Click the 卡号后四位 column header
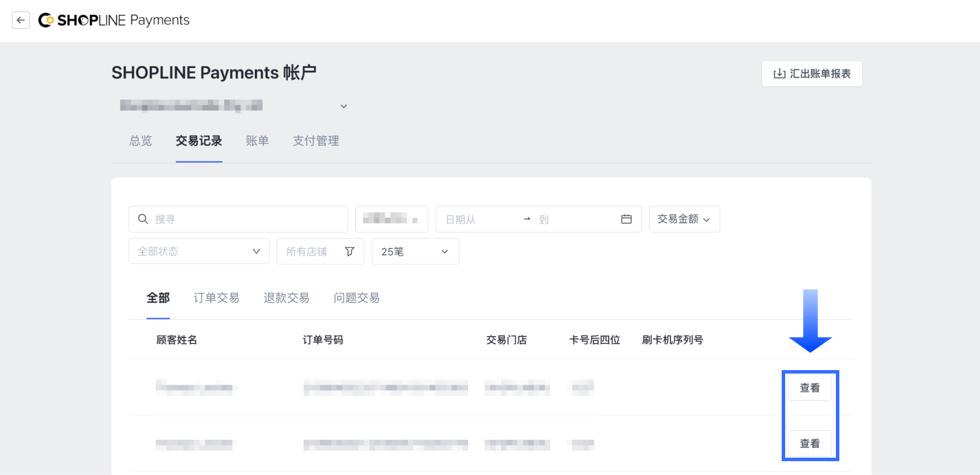Screen dimensions: 980x475 click(x=594, y=340)
